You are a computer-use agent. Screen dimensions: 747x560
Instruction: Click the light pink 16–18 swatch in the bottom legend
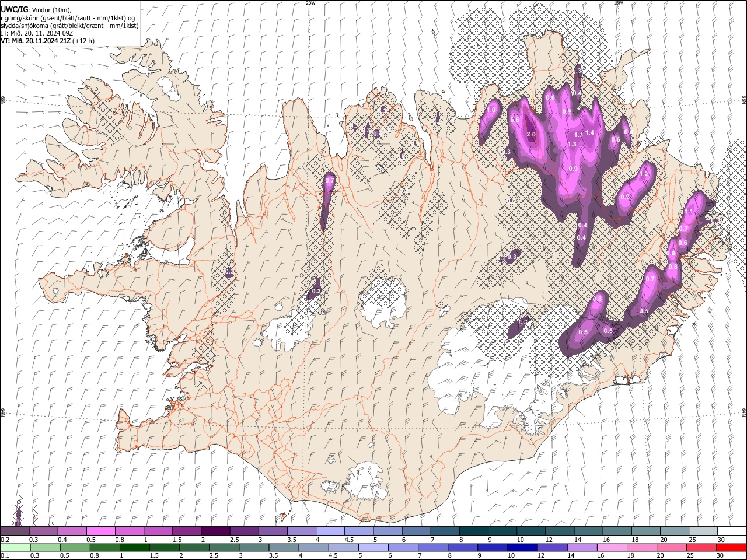click(611, 548)
